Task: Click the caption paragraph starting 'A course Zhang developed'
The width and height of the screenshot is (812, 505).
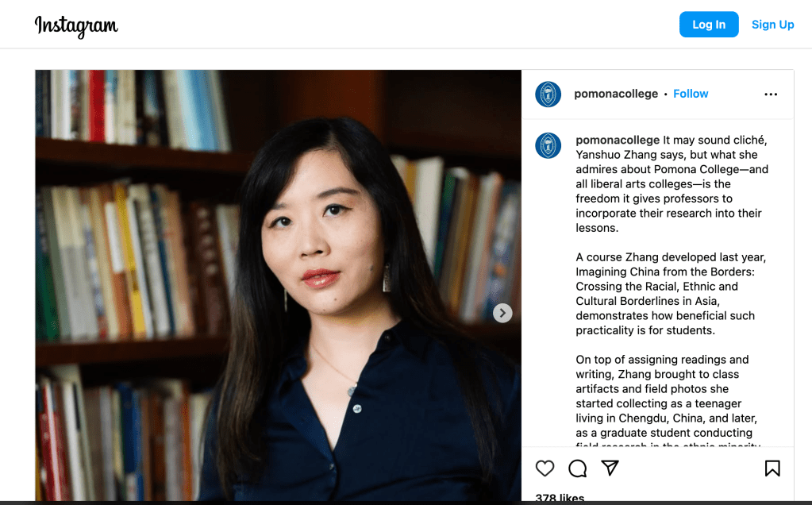Action: click(671, 294)
